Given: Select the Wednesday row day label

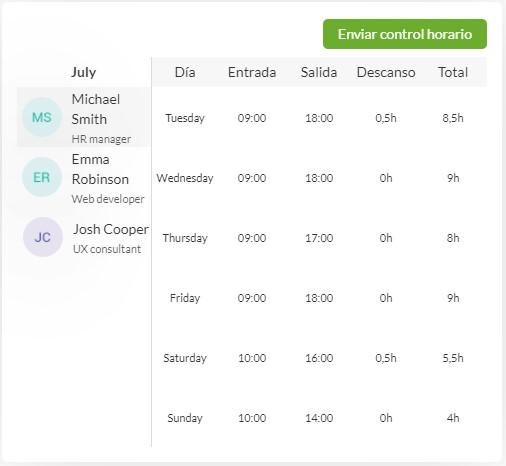Looking at the screenshot, I should [185, 178].
